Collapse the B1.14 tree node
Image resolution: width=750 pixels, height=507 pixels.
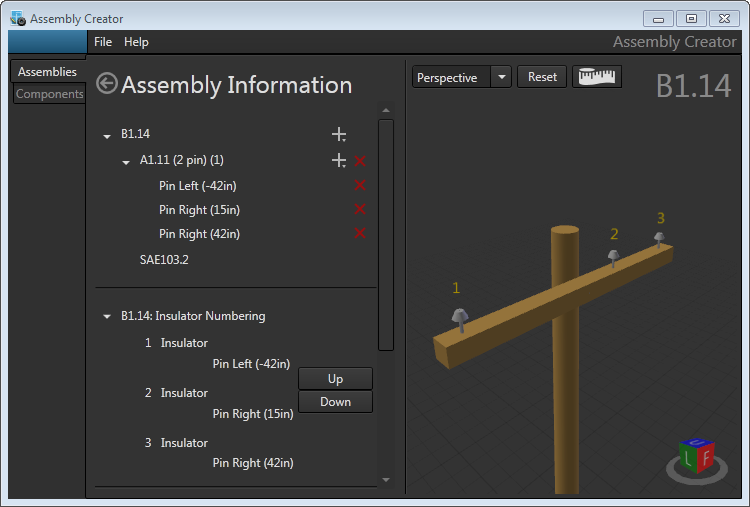107,135
